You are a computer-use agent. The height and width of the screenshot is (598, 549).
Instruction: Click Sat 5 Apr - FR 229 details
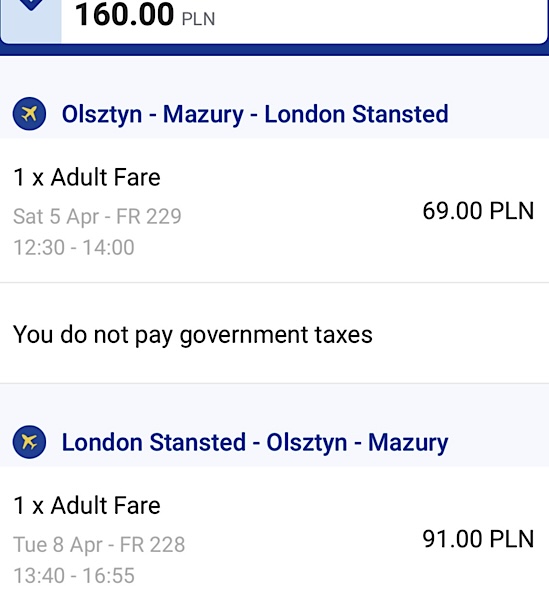point(97,216)
